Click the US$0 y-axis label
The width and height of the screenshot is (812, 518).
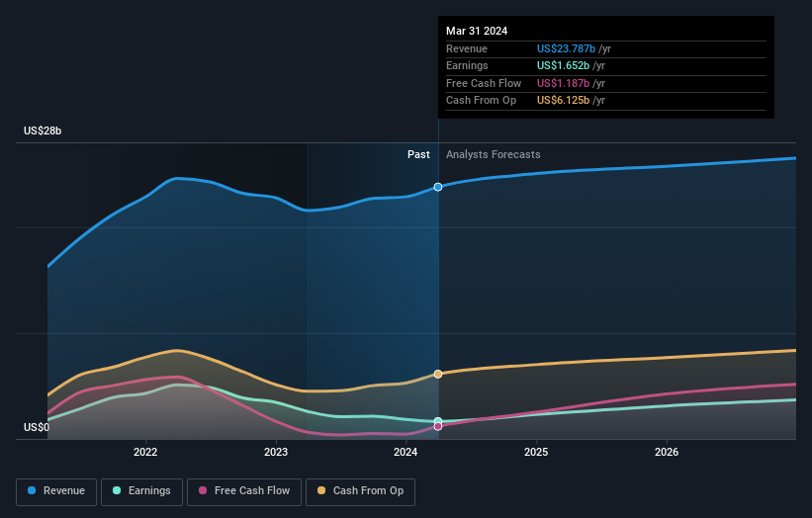[x=37, y=427]
